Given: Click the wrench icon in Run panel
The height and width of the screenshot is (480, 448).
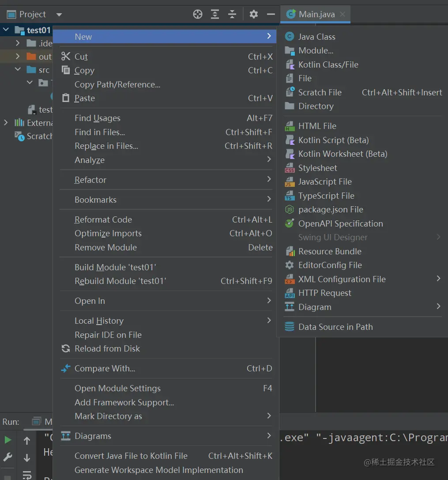Looking at the screenshot, I should 8,457.
